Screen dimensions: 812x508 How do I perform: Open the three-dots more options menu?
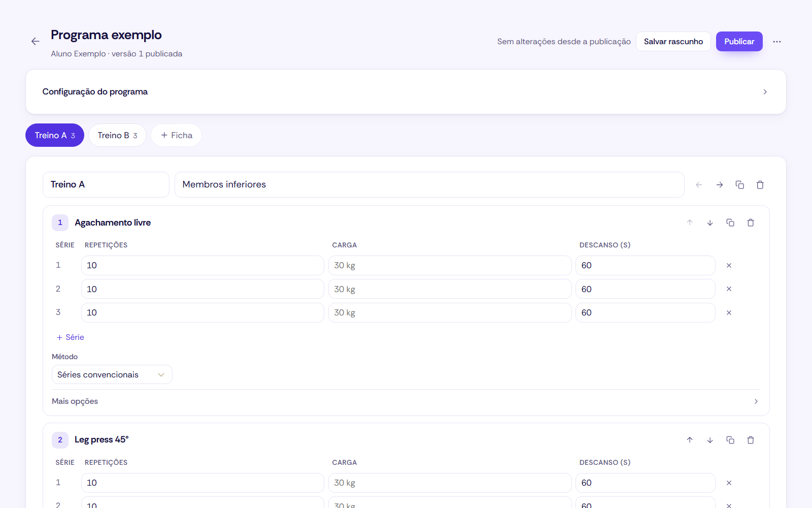click(777, 42)
